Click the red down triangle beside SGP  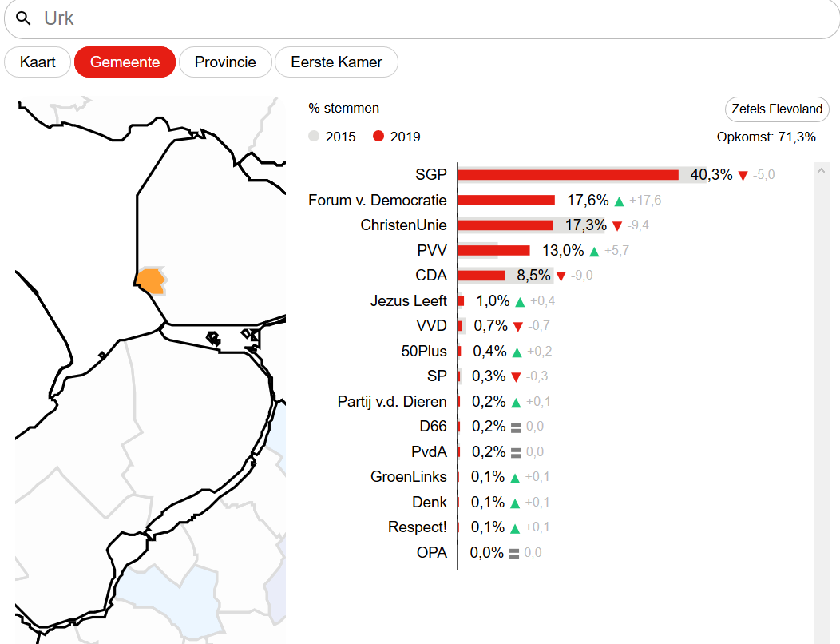743,176
